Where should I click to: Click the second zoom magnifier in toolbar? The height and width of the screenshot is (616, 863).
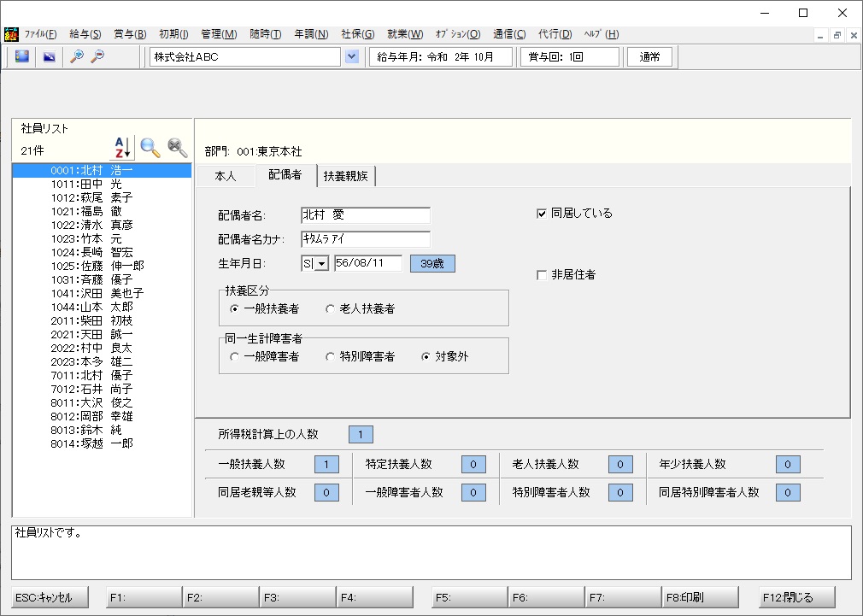97,56
